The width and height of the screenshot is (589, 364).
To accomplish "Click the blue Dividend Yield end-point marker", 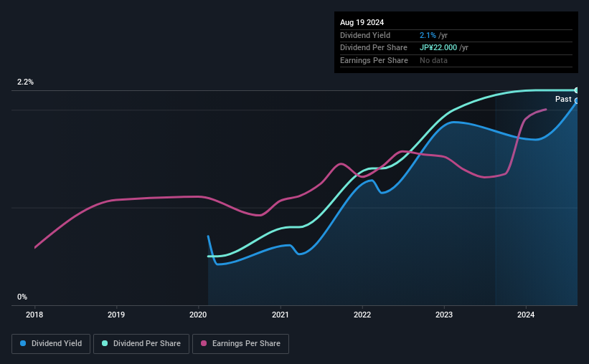I will [576, 101].
